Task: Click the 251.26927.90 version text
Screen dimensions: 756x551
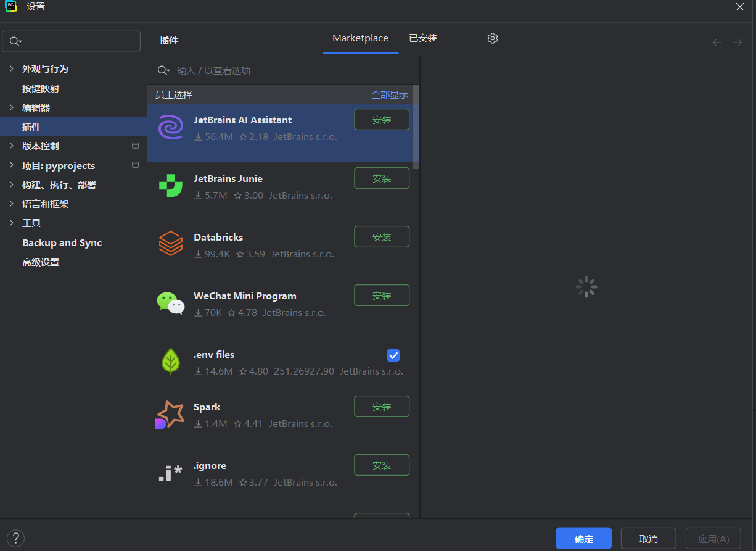Action: 304,371
